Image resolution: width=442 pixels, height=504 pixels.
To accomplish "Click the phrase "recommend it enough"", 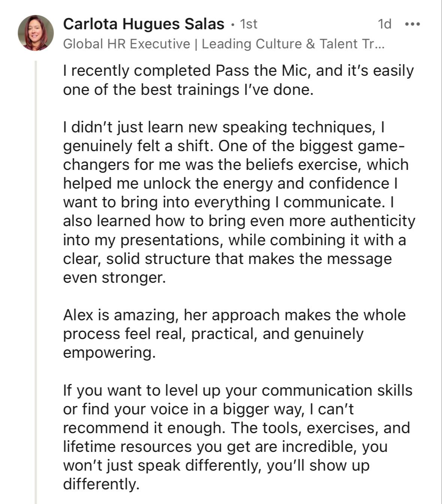I will [x=142, y=428].
